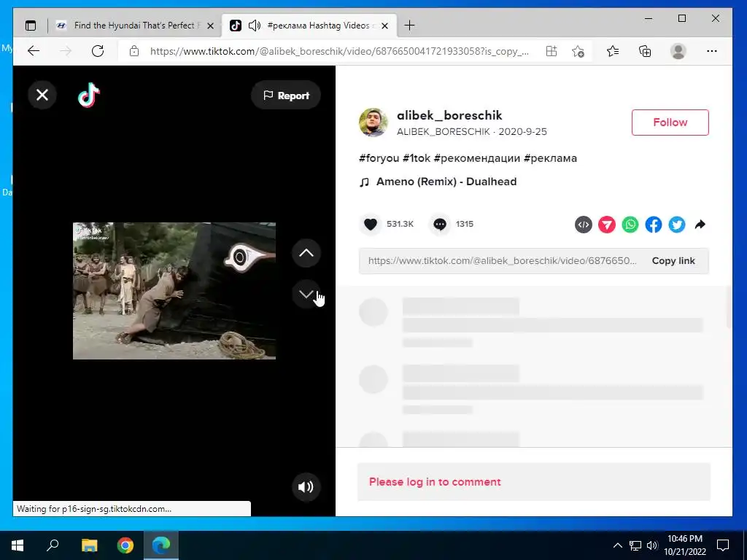The width and height of the screenshot is (747, 560).
Task: Expand more share options arrow
Action: pos(700,225)
